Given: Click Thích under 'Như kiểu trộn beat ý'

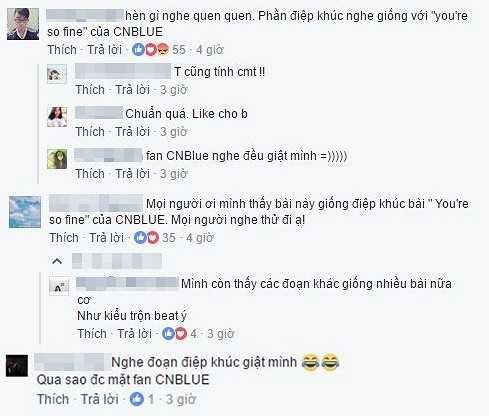Looking at the screenshot, I should (x=92, y=334).
